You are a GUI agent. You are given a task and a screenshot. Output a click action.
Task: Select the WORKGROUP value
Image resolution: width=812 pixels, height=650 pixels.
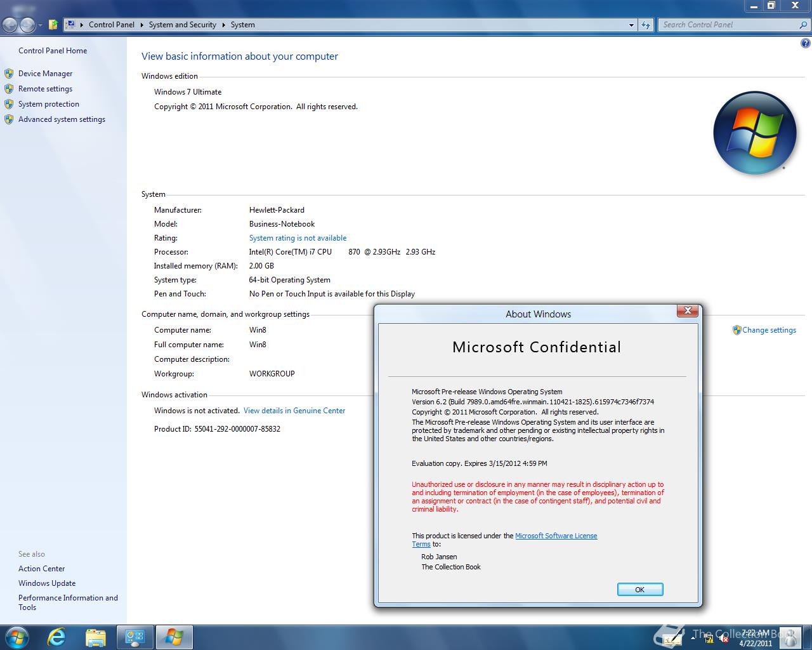pos(272,374)
